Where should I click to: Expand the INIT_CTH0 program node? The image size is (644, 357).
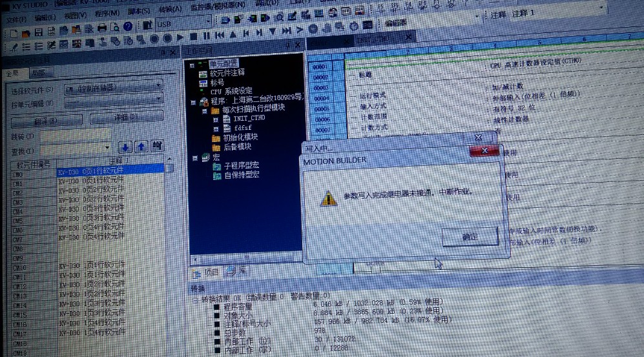(x=216, y=119)
